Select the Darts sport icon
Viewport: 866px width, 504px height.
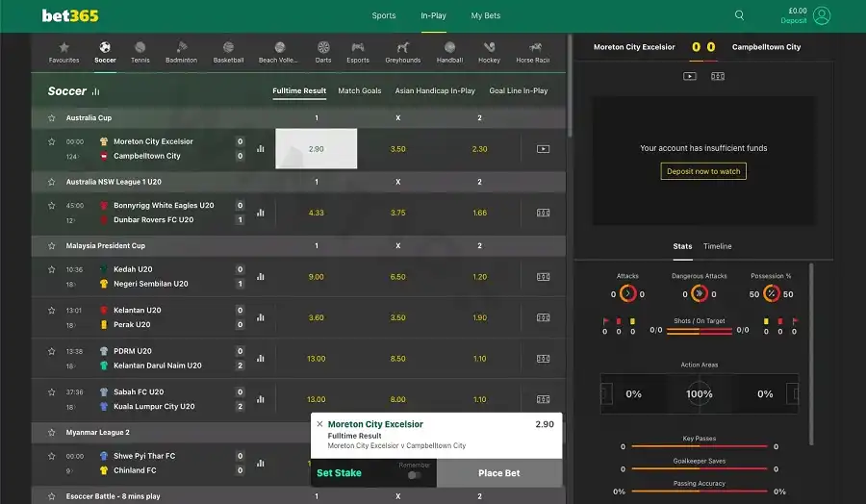(323, 52)
